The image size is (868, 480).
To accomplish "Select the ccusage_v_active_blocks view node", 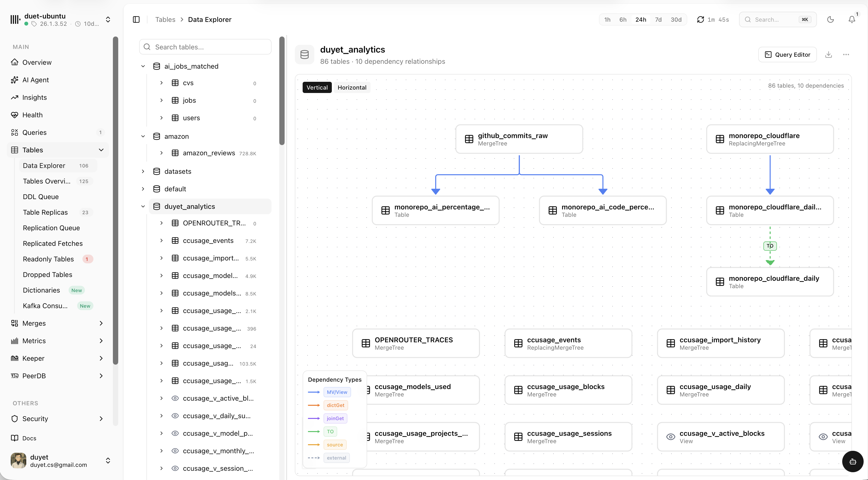I will pyautogui.click(x=721, y=437).
